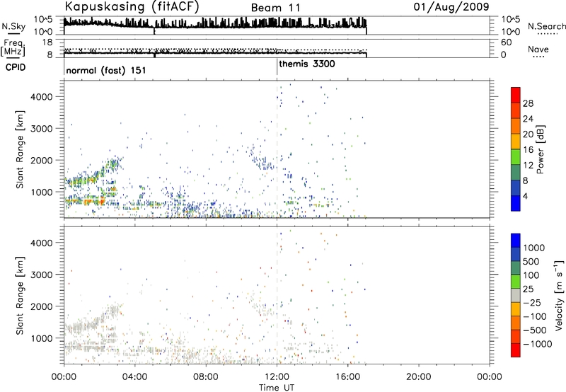Click the 'Time UT' axis label
Image resolution: width=566 pixels, height=392 pixels.
pos(277,388)
